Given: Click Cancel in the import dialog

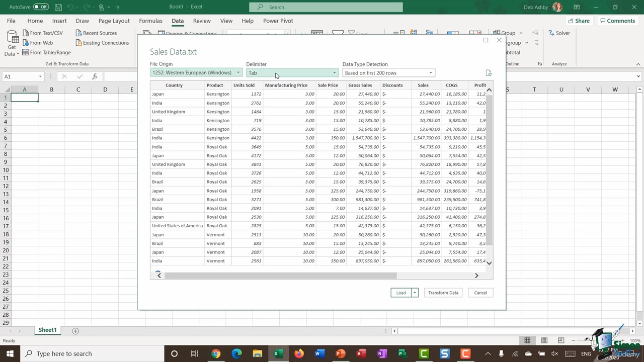Looking at the screenshot, I should 480,293.
